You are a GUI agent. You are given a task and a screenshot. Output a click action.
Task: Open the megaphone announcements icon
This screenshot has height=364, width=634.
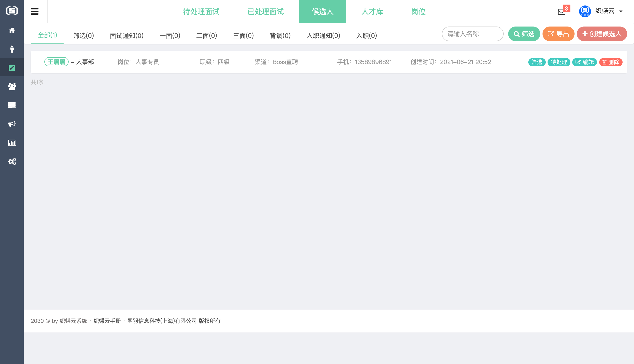[x=12, y=124]
